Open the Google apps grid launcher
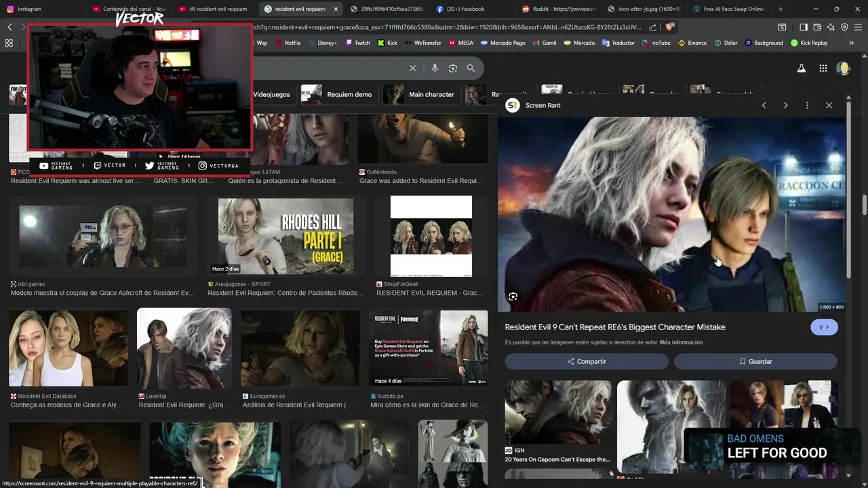Image resolution: width=868 pixels, height=488 pixels. (x=823, y=68)
